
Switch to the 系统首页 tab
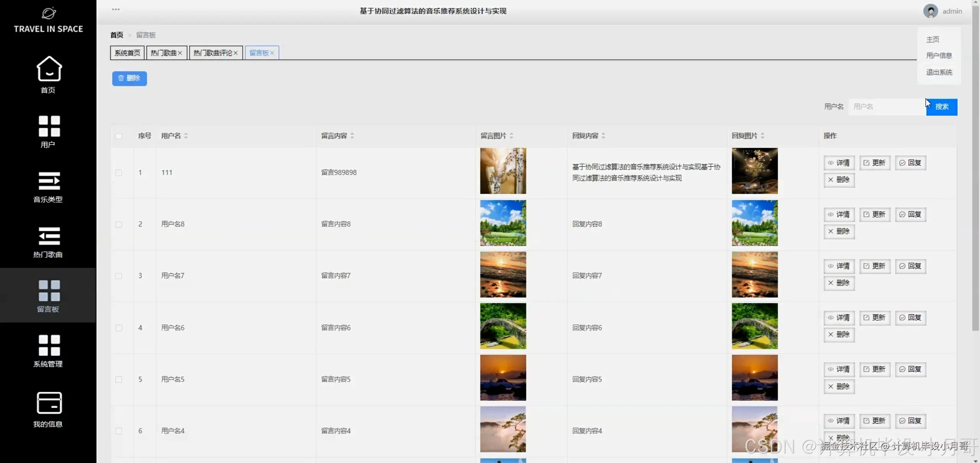(x=127, y=53)
